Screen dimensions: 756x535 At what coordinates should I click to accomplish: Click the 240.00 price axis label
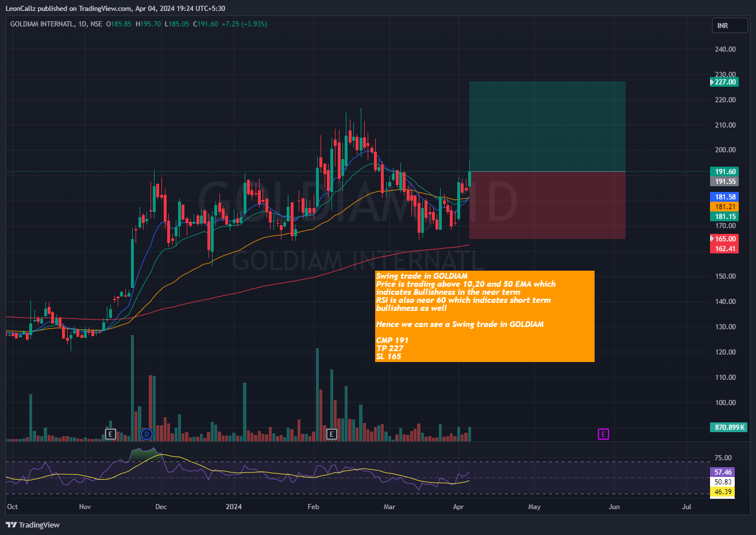pyautogui.click(x=725, y=49)
